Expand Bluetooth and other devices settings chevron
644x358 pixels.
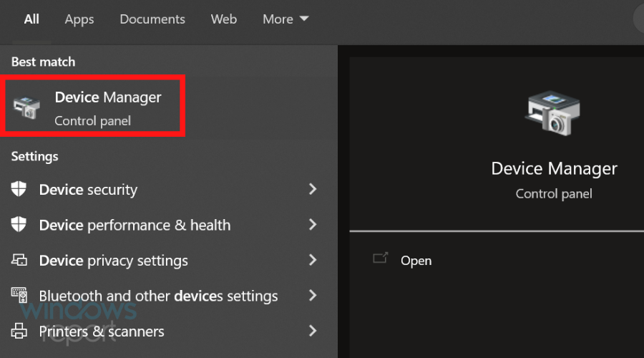(x=313, y=295)
